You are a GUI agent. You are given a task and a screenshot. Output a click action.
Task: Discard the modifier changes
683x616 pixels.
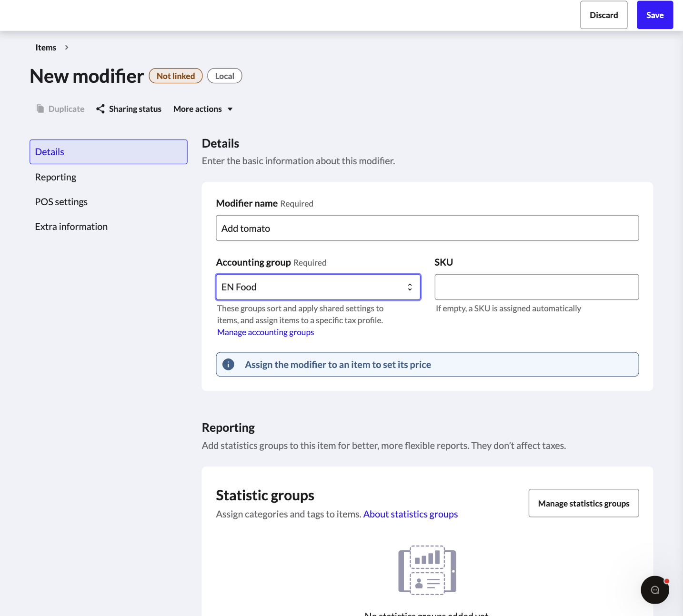[604, 15]
